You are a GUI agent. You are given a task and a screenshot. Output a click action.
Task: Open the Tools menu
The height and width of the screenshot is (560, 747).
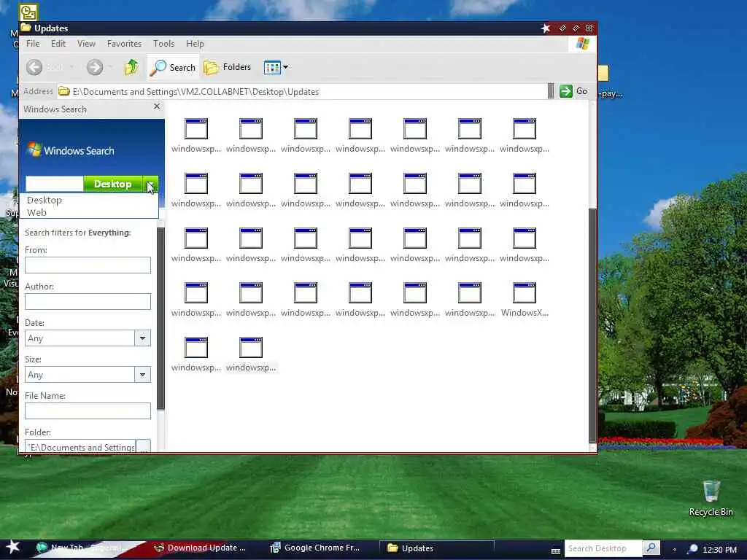pyautogui.click(x=163, y=43)
